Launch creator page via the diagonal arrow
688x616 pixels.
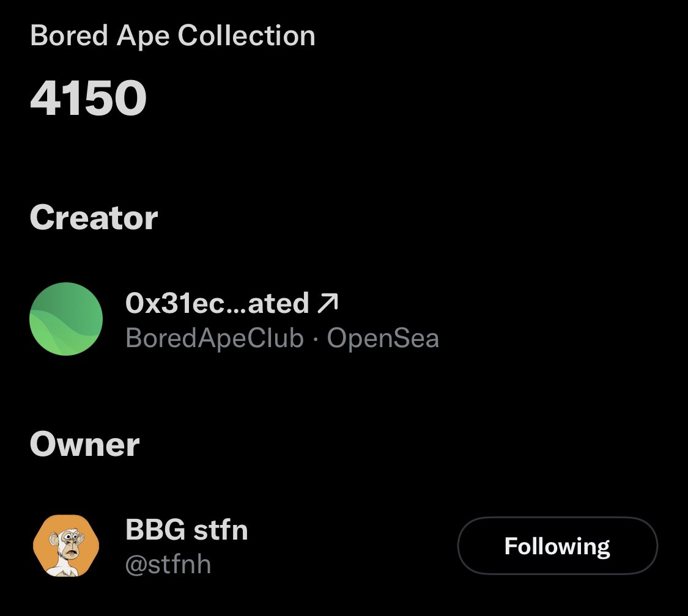click(x=328, y=303)
